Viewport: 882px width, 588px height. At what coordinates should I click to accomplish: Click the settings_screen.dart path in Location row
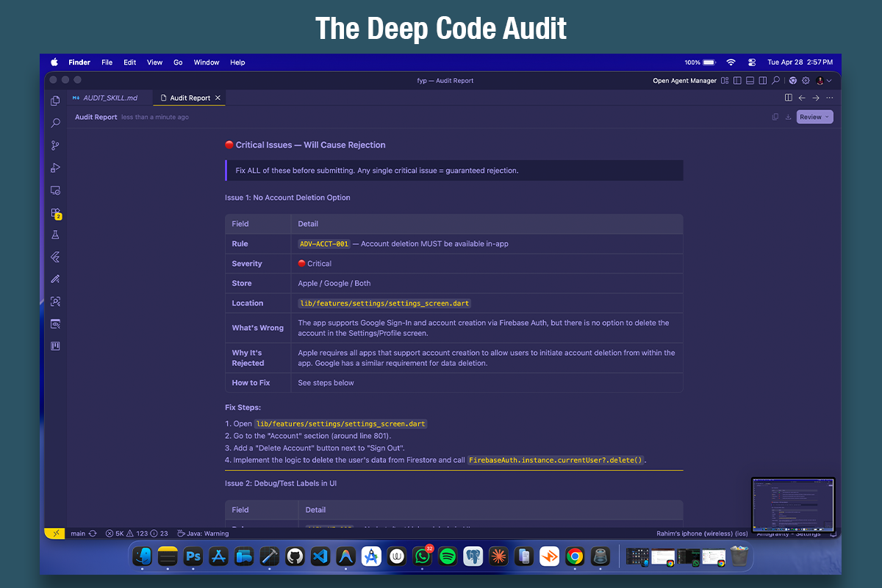click(x=384, y=303)
